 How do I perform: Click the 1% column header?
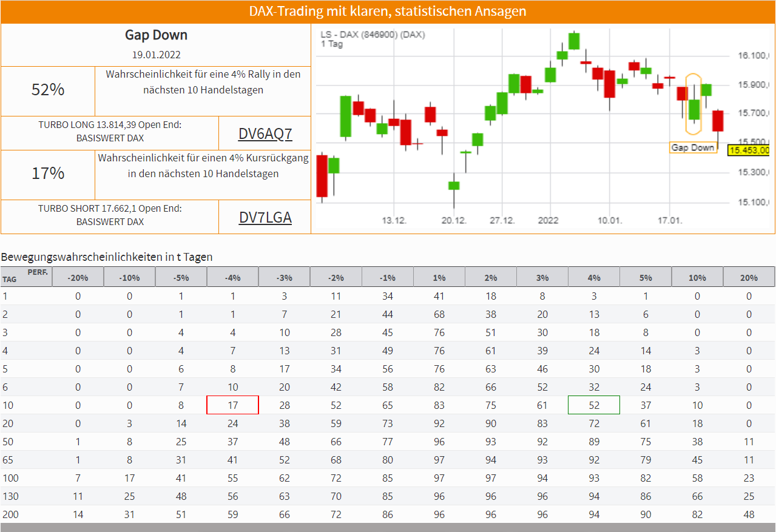click(439, 277)
